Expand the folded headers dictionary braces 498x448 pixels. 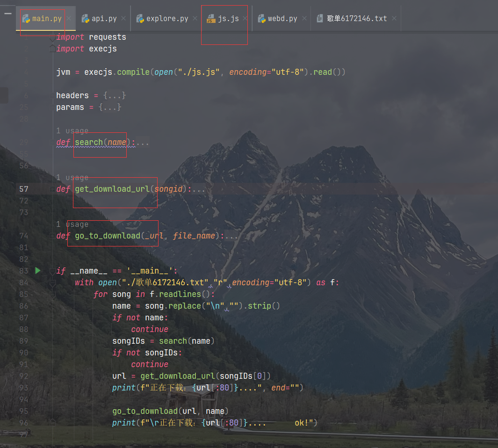coord(115,95)
